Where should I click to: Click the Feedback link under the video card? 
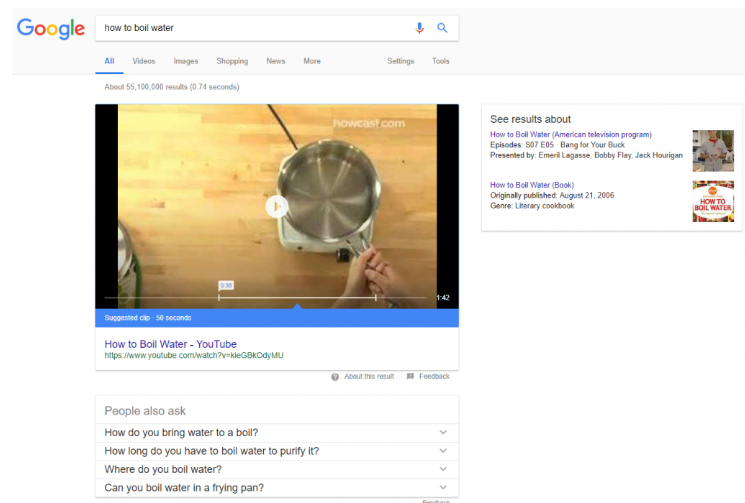click(434, 376)
